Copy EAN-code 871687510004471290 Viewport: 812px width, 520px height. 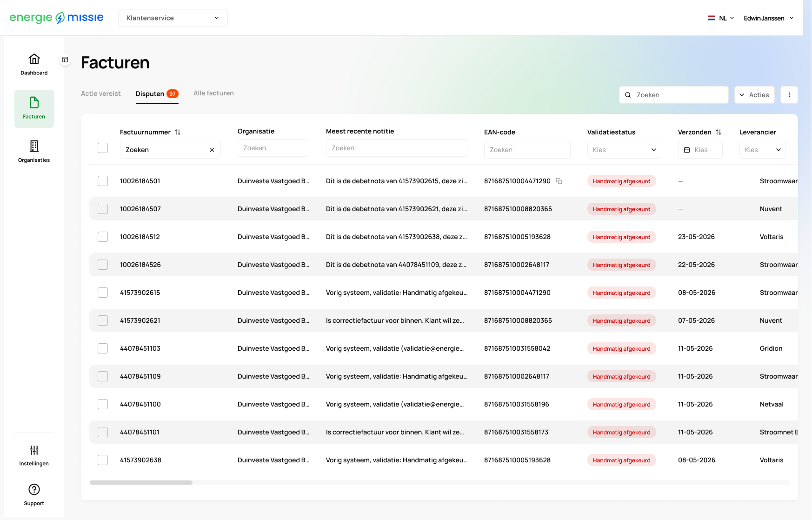coord(559,181)
